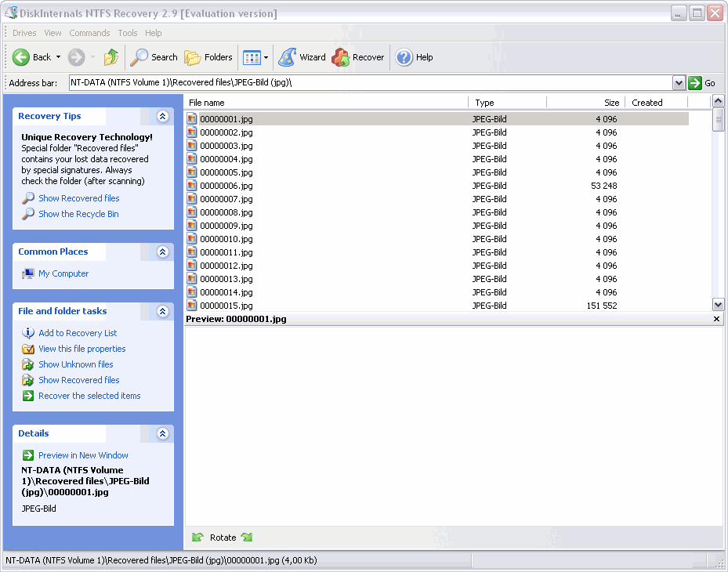Screen dimensions: 728x572
Task: Collapse the Common Places panel
Action: coord(162,252)
